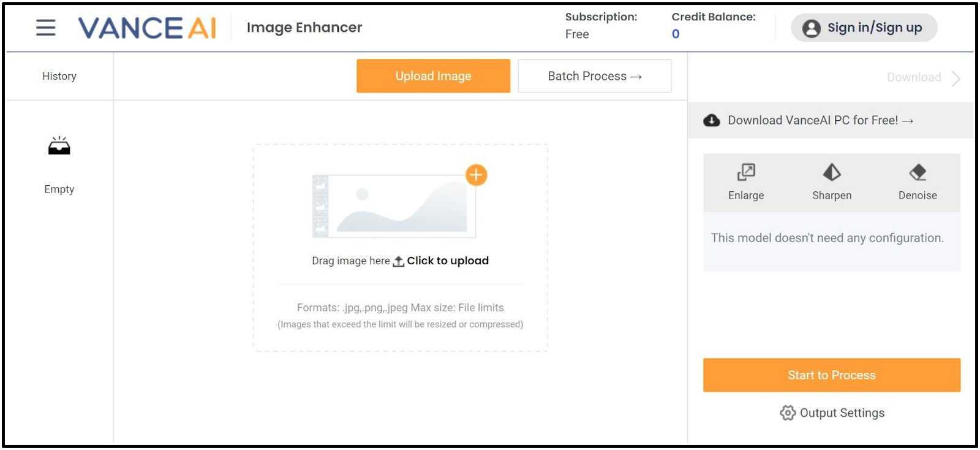The height and width of the screenshot is (450, 980).
Task: Click the credit balance value
Action: click(x=676, y=34)
